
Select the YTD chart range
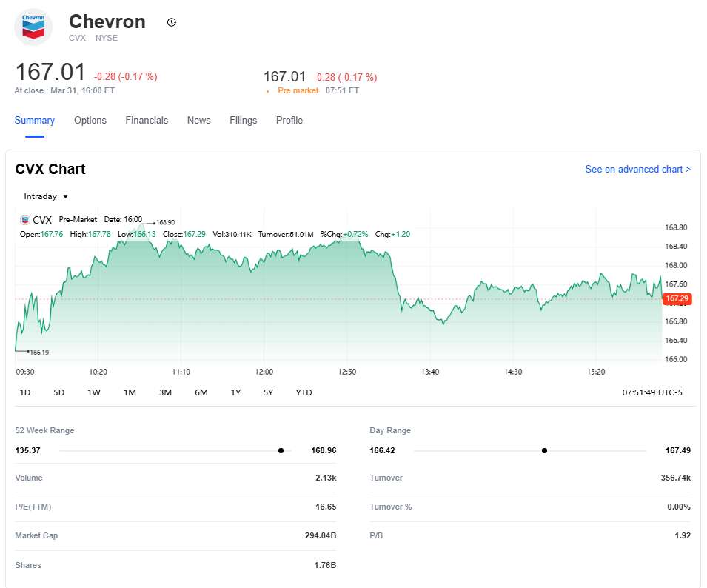pos(304,392)
